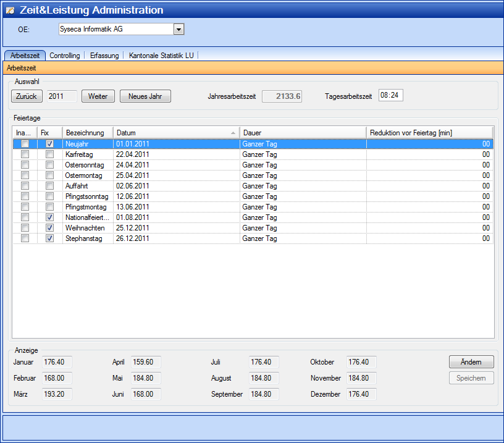Open the OE organization dropdown
The width and height of the screenshot is (504, 443).
(178, 29)
